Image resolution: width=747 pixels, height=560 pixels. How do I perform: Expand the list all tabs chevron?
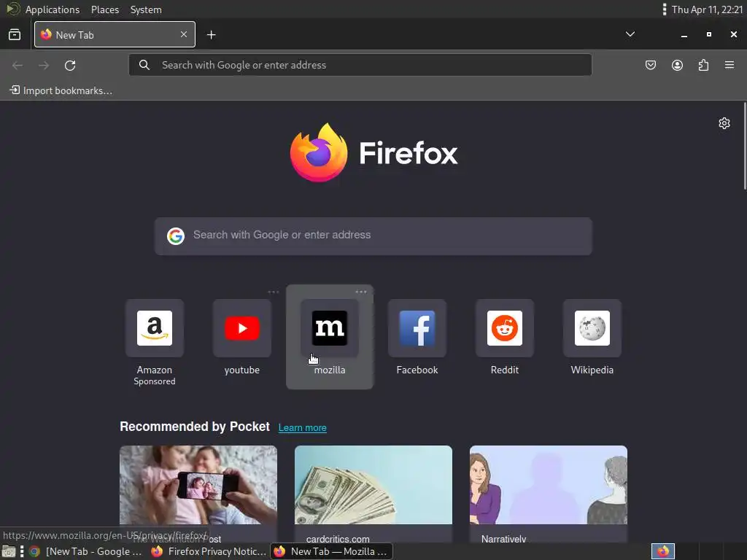pyautogui.click(x=630, y=34)
